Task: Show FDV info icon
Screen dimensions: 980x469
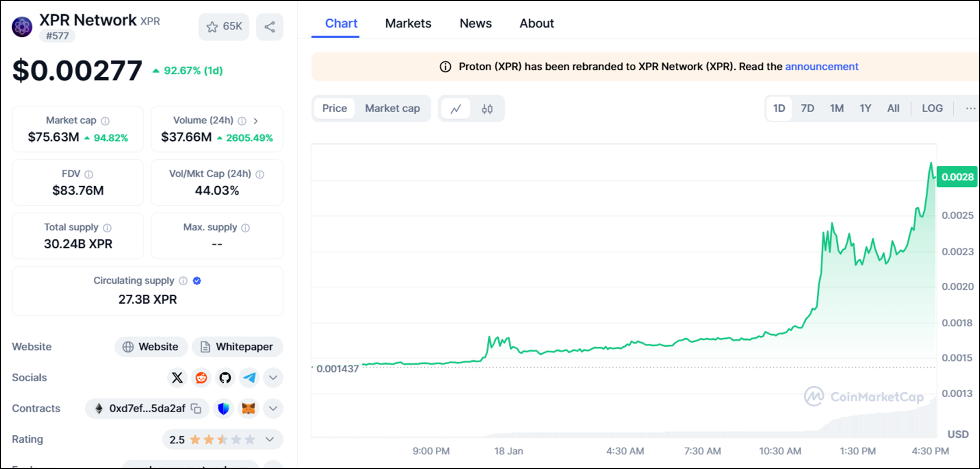Action: (89, 174)
